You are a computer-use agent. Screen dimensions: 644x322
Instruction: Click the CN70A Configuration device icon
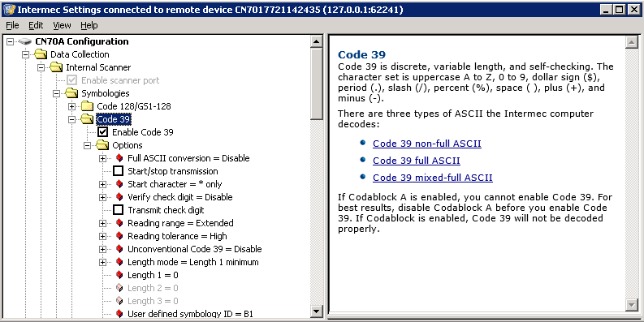pos(25,41)
